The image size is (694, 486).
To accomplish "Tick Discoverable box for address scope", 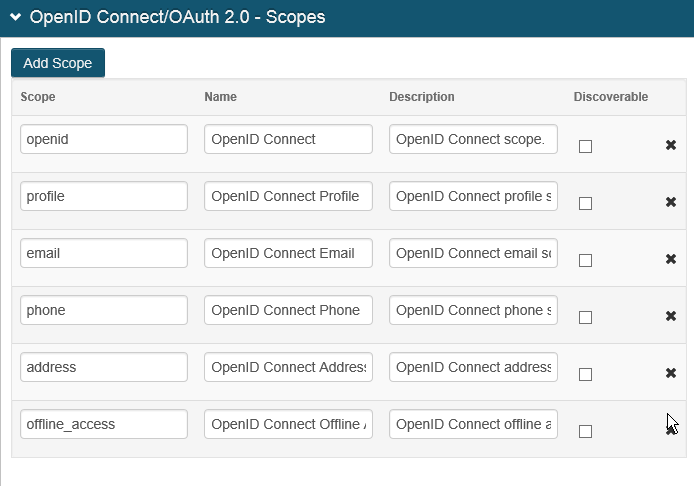I will [x=586, y=374].
